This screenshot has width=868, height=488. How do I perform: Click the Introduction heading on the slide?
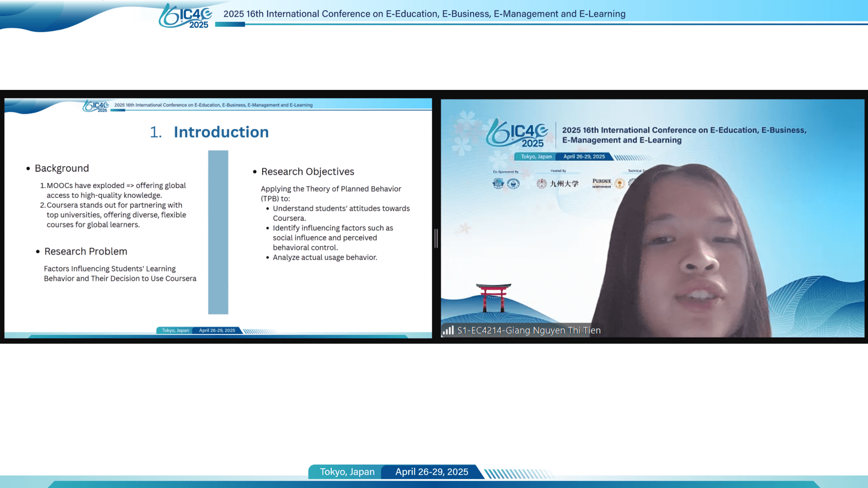[221, 132]
